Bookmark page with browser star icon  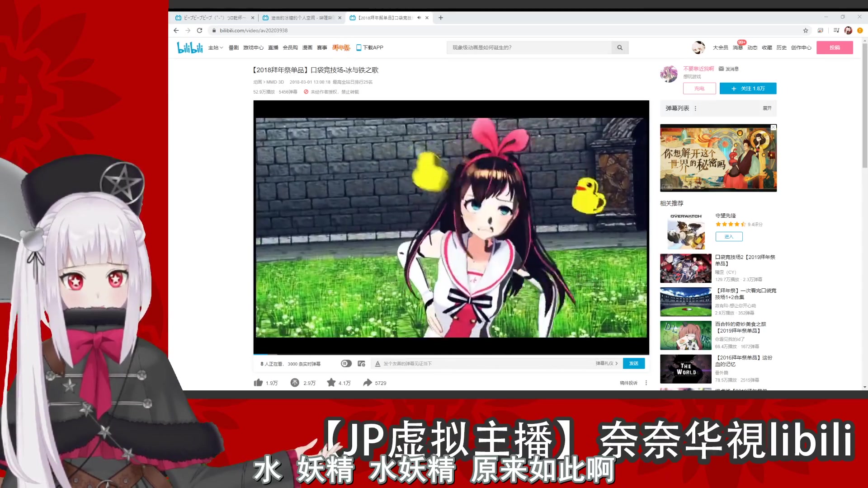(806, 30)
